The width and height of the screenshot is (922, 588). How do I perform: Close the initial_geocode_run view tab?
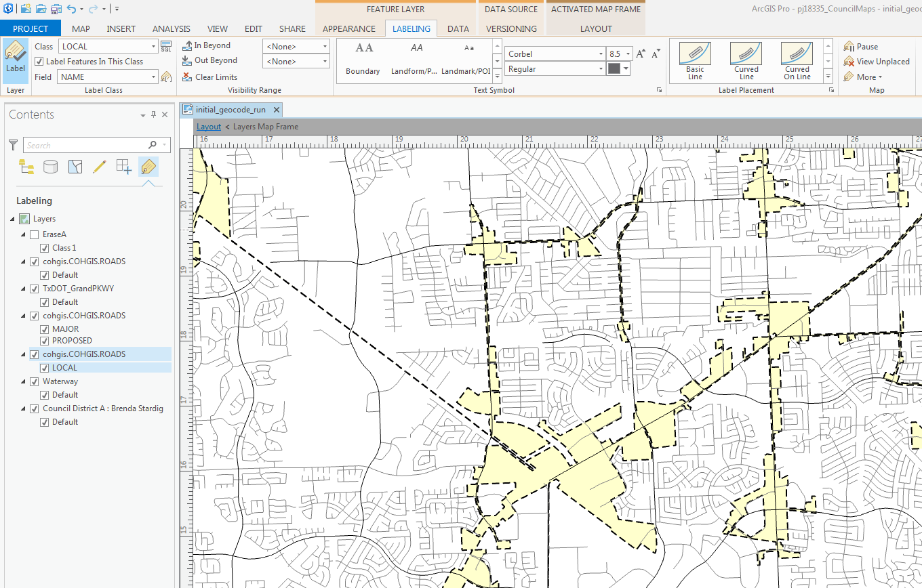(275, 110)
